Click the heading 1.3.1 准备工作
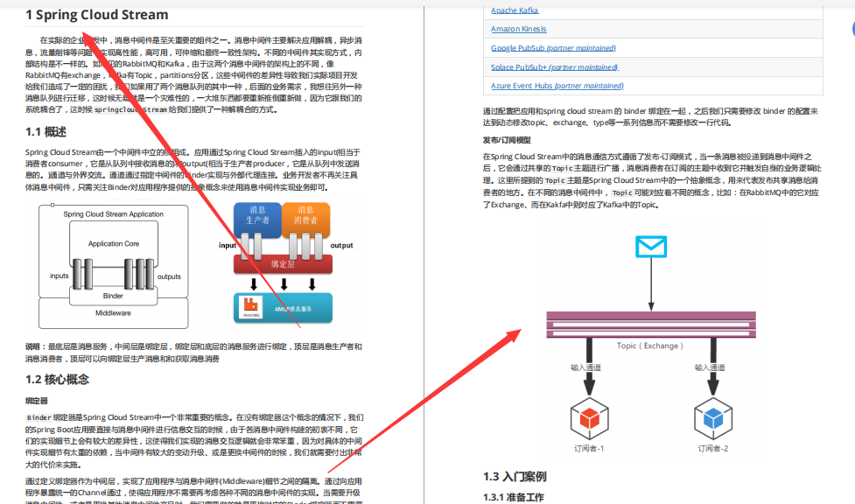The height and width of the screenshot is (504, 855). coord(513,498)
